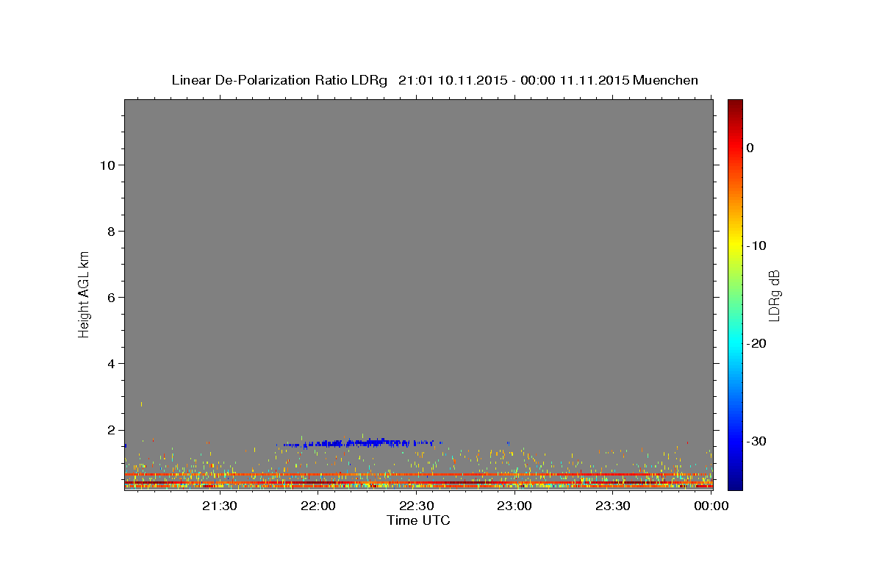Click the height axis label 8

point(110,232)
